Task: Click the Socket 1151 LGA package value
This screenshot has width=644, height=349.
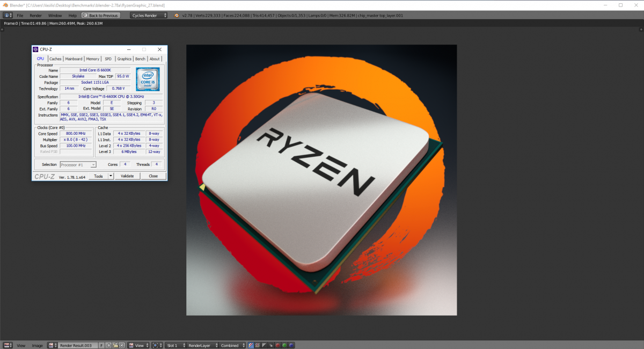Action: pos(95,82)
